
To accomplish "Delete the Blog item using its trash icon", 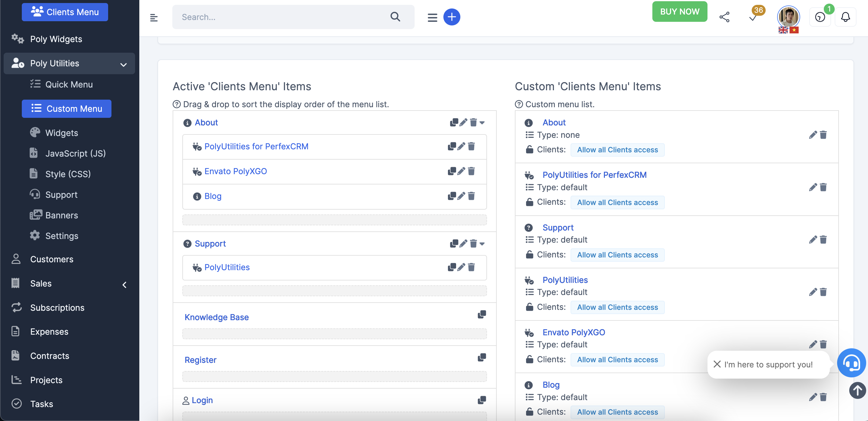I will (471, 196).
